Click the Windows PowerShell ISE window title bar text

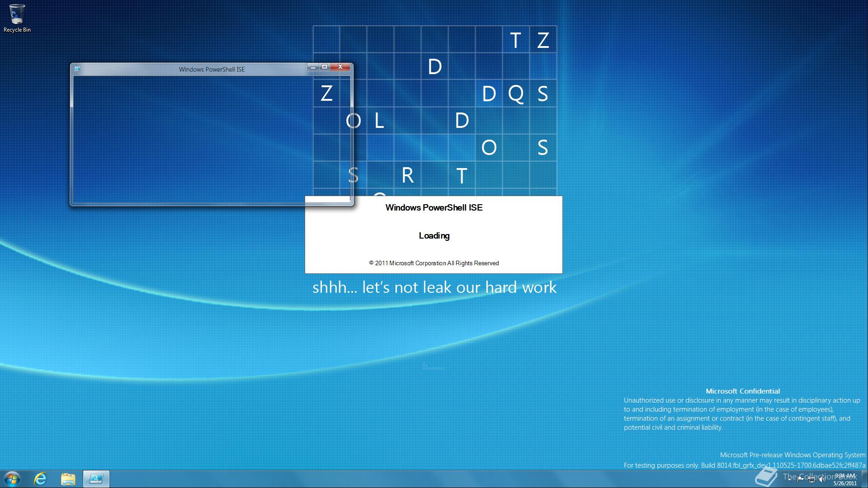[212, 69]
